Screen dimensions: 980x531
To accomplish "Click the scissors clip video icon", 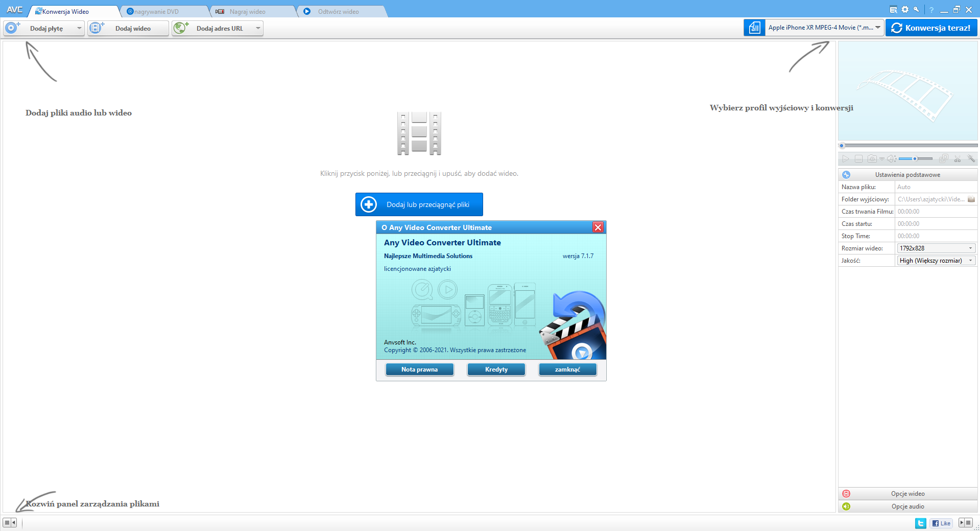I will (x=958, y=159).
